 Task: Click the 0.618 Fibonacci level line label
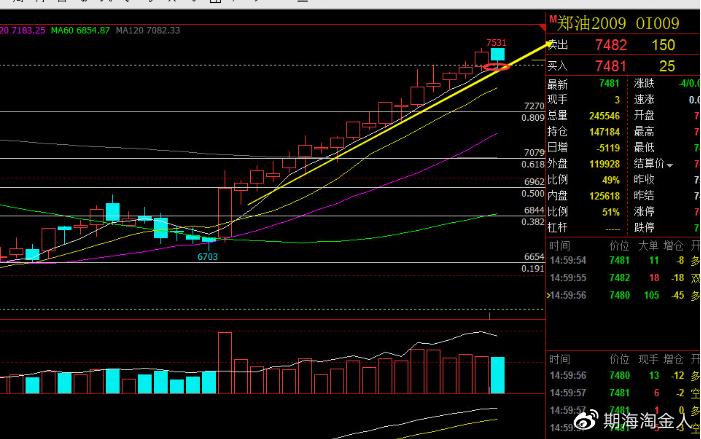pyautogui.click(x=532, y=163)
